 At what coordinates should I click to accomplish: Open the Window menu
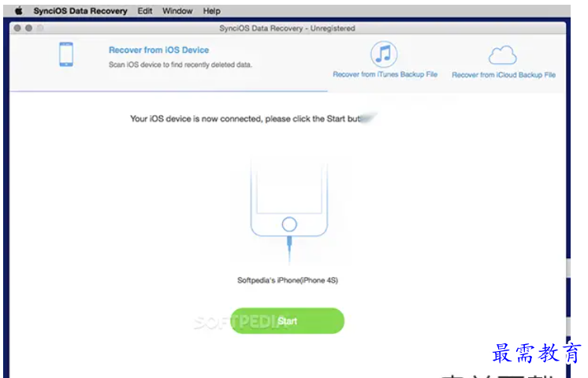[x=177, y=11]
